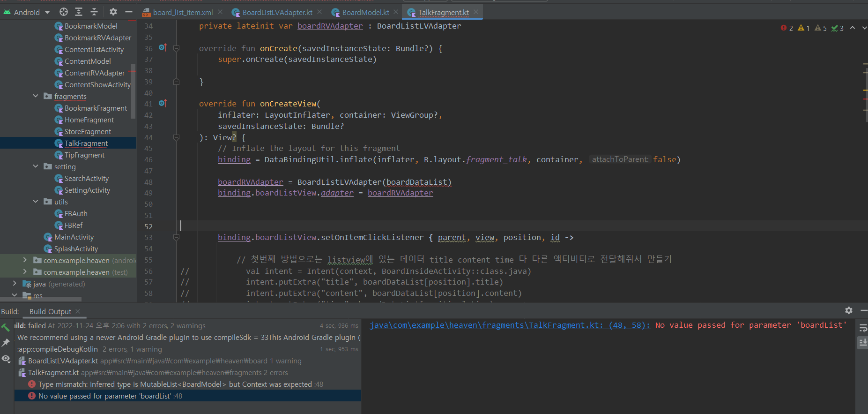The image size is (868, 414).
Task: Close the BoardModel.kt tab
Action: pyautogui.click(x=396, y=12)
